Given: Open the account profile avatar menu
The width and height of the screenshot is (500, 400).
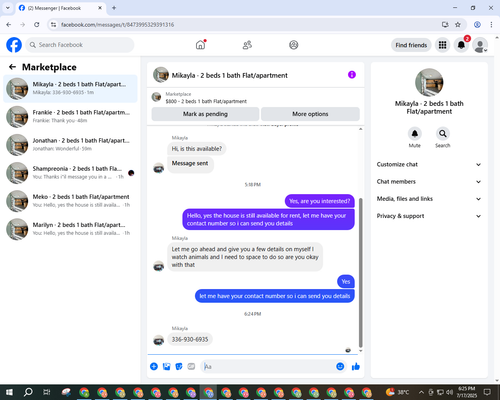Looking at the screenshot, I should pos(480,45).
